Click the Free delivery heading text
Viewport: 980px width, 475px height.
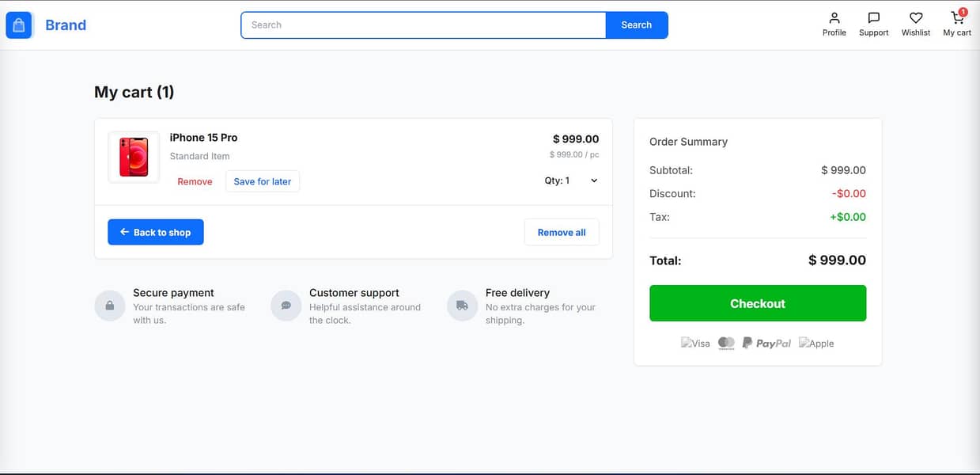point(517,293)
